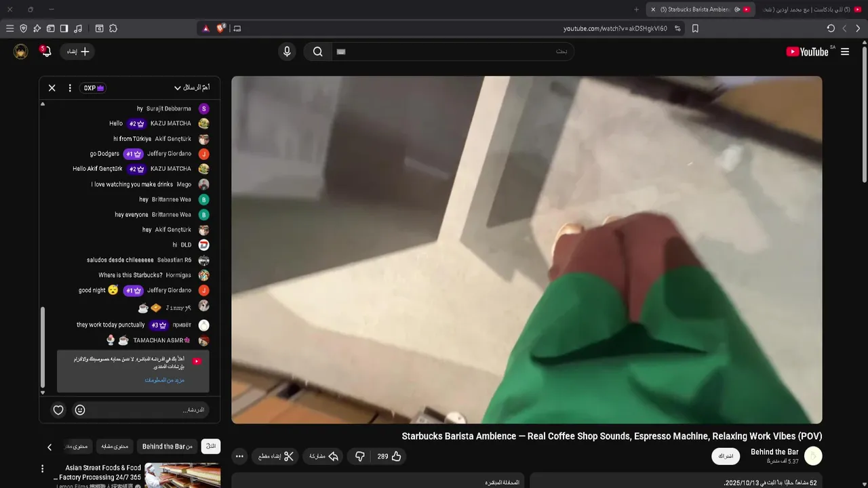Click the tab-cast icon beside the pin
868x488 pixels.
[x=50, y=28]
